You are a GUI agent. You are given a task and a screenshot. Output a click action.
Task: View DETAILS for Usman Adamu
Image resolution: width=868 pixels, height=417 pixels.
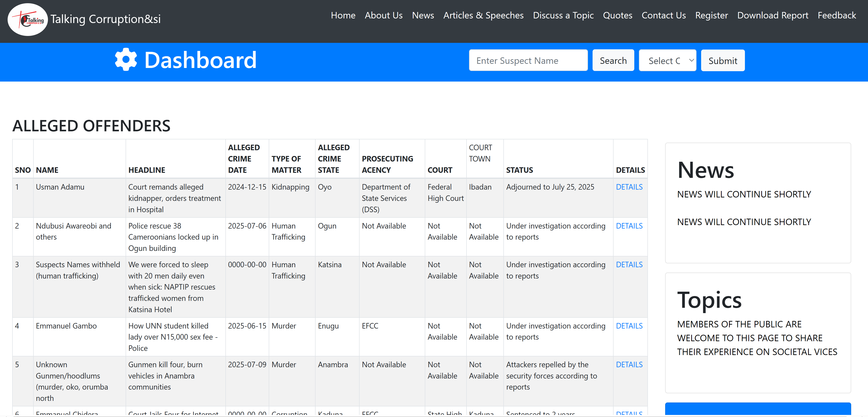click(x=629, y=187)
